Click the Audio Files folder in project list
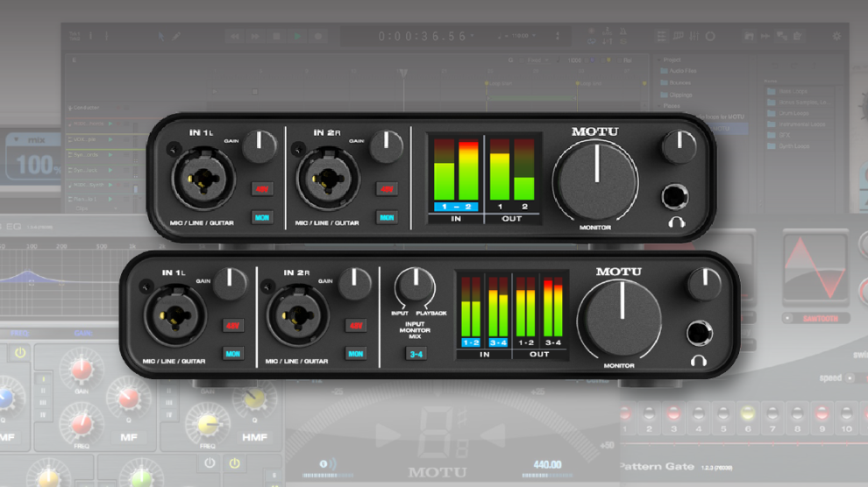 [x=680, y=70]
